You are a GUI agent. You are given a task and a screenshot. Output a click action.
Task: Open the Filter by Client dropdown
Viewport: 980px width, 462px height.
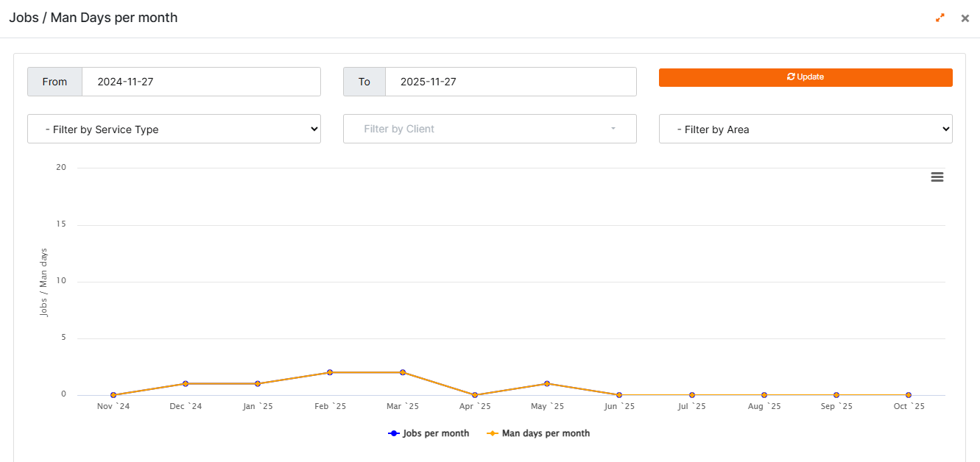click(490, 129)
